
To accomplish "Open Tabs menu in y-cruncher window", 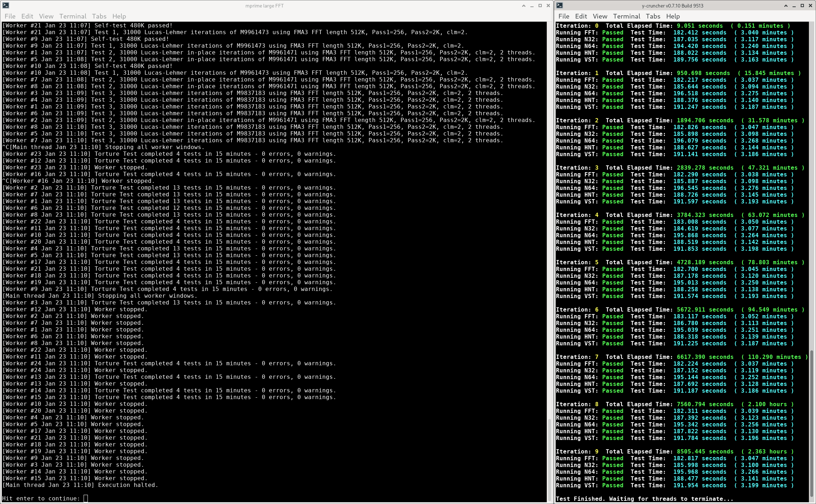I will click(653, 16).
